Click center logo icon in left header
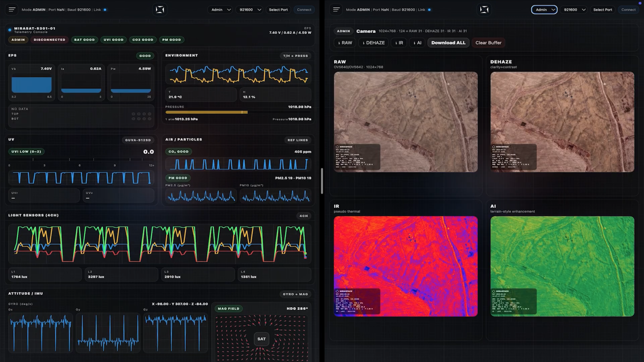 click(x=160, y=10)
